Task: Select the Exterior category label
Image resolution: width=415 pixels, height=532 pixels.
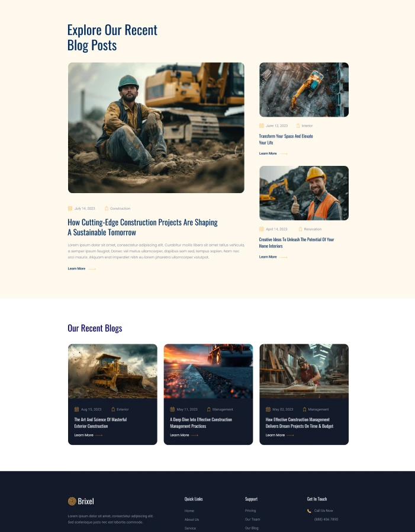Action: [x=123, y=409]
